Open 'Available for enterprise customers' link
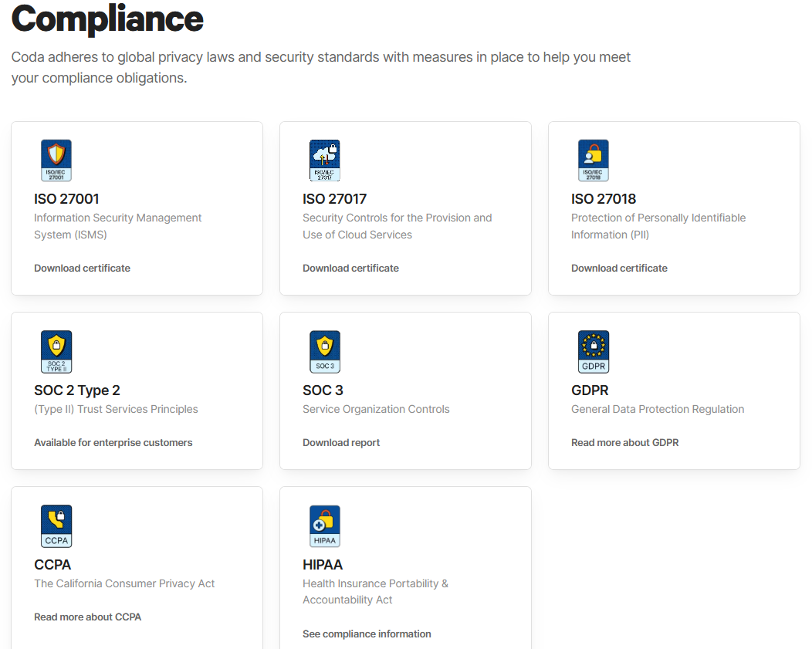Viewport: 812px width, 649px height. [x=113, y=442]
